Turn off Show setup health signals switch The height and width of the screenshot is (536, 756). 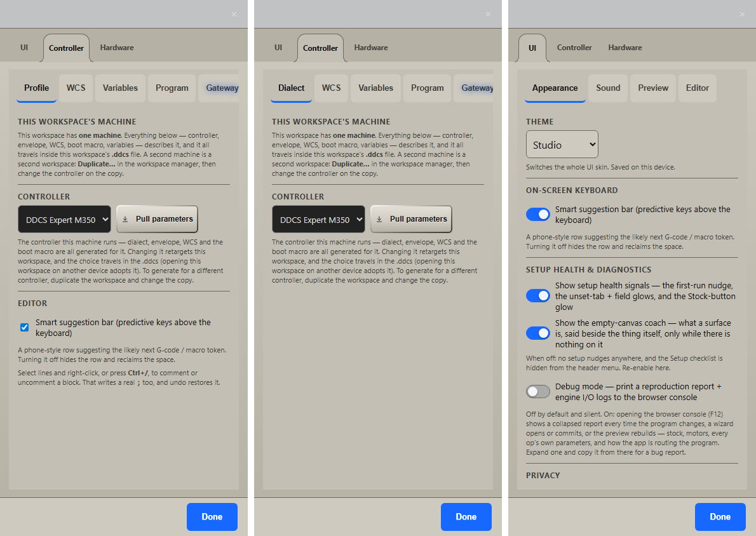point(538,295)
